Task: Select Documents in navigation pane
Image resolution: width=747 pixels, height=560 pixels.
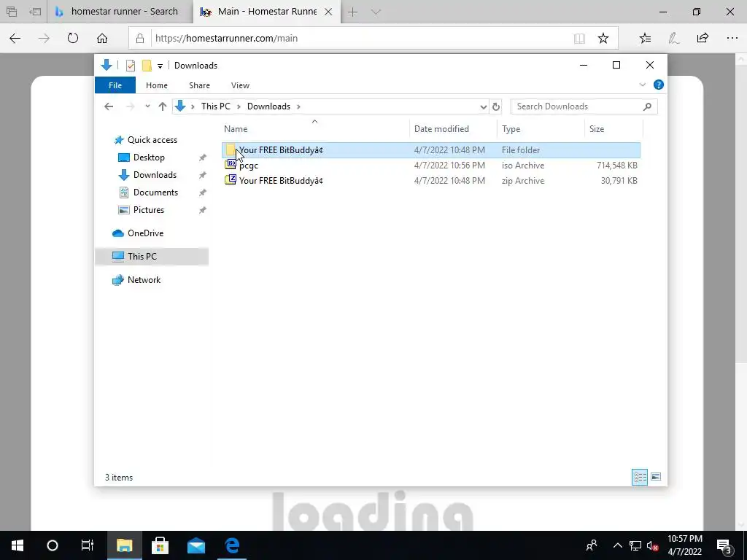Action: pos(155,192)
